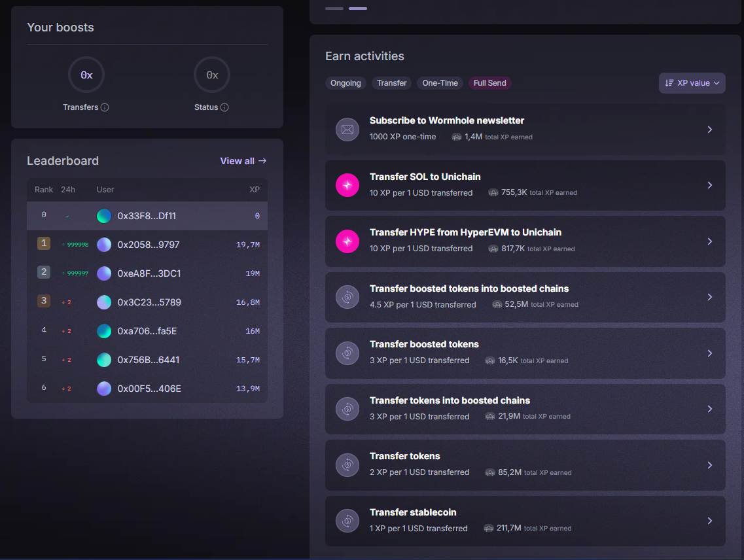Screen dimensions: 744x560
Task: Switch to the first carousel page indicator
Action: point(334,9)
